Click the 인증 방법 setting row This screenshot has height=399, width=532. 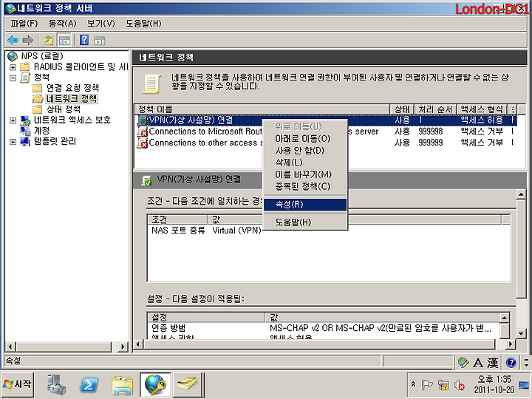tap(324, 328)
